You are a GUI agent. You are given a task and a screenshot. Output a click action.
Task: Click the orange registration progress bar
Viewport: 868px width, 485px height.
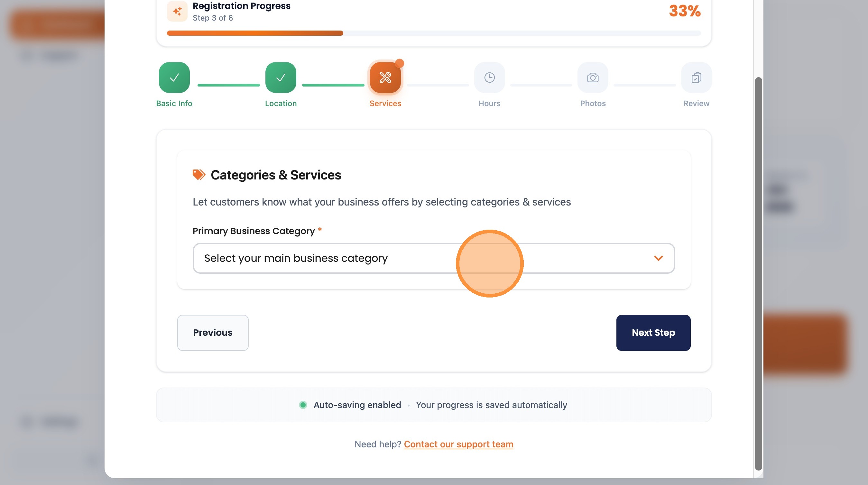[x=255, y=33]
